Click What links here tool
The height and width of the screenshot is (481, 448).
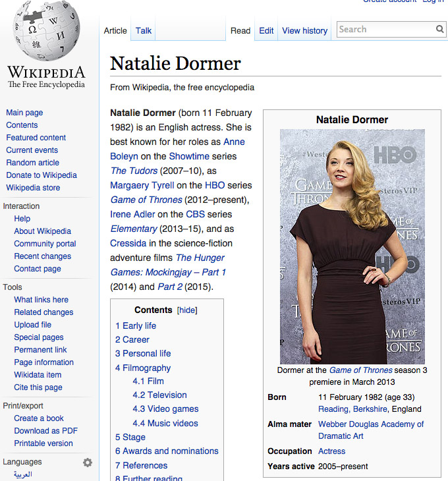click(x=41, y=300)
